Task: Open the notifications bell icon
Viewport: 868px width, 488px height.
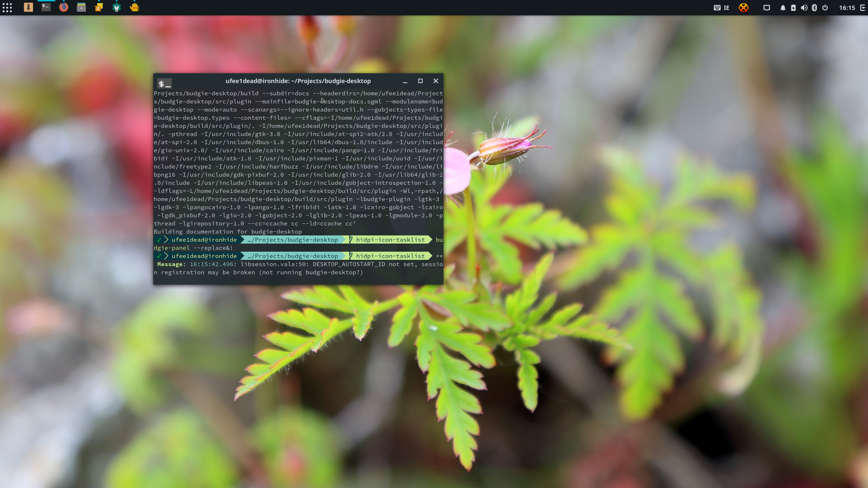Action: pyautogui.click(x=783, y=8)
